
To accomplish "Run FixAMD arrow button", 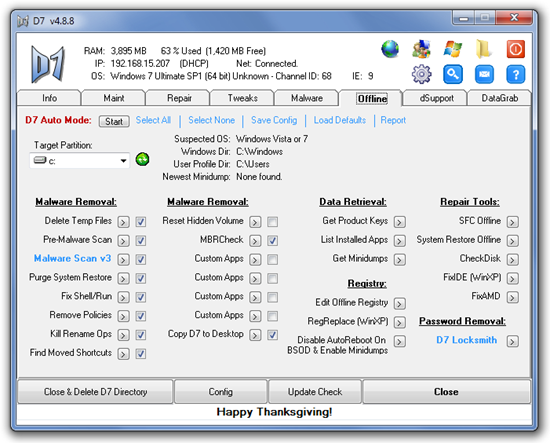I will tap(512, 297).
